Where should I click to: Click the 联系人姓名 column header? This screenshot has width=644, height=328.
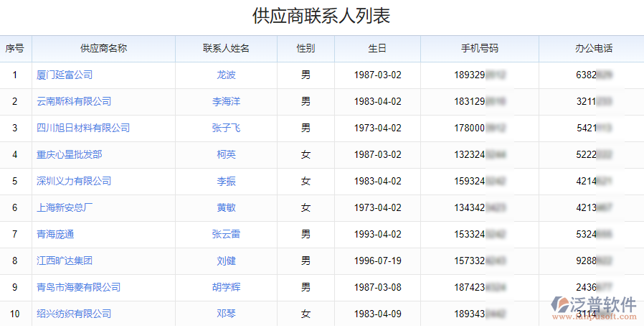(226, 49)
